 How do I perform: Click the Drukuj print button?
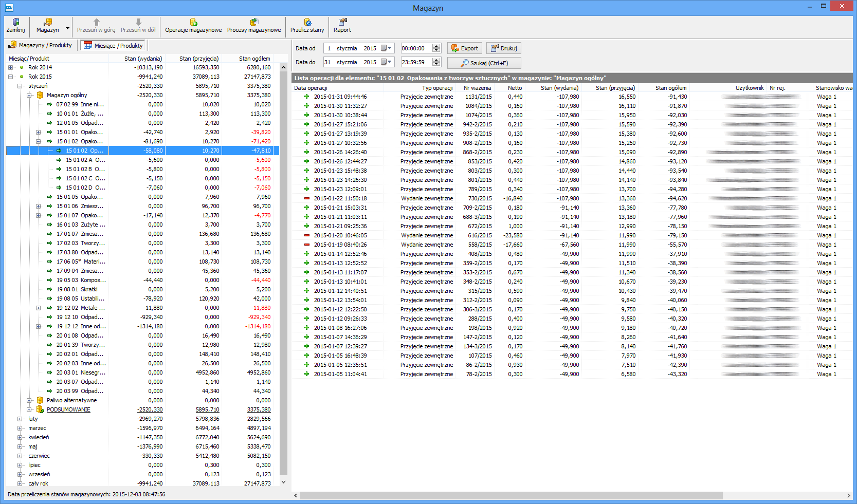(x=504, y=48)
